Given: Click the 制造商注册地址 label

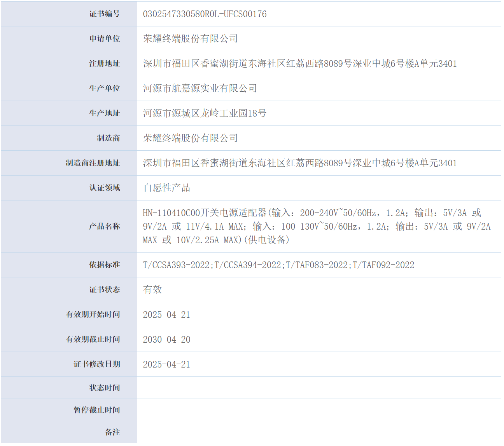Looking at the screenshot, I should pos(93,163).
